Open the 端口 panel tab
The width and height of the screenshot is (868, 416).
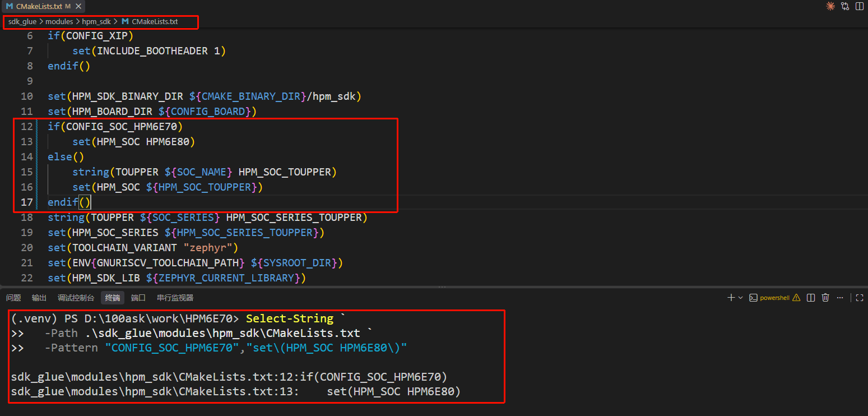[x=138, y=298]
